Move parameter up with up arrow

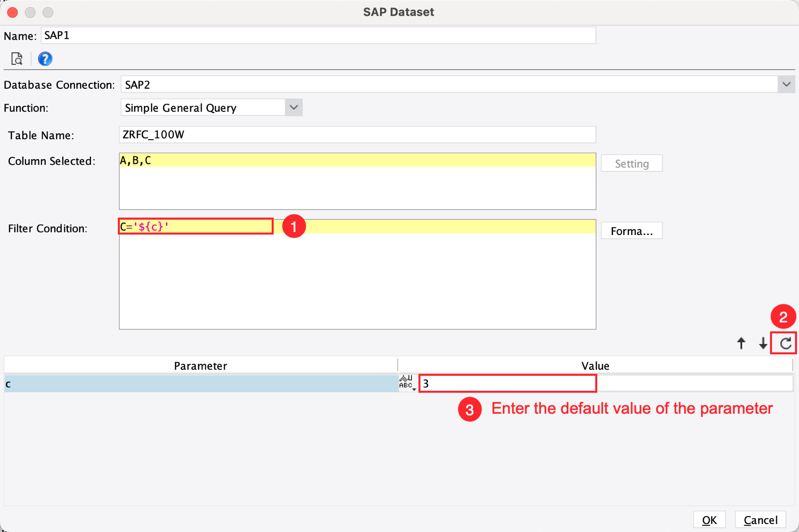click(x=741, y=343)
